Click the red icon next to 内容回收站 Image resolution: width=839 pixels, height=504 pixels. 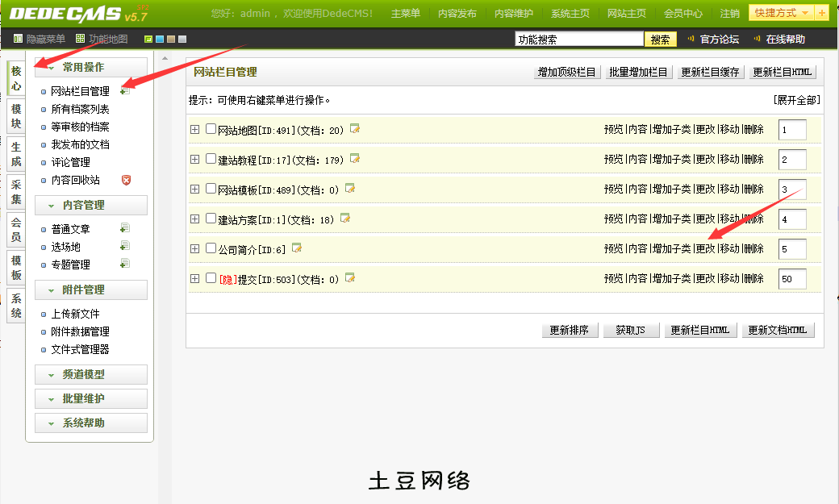tap(126, 180)
